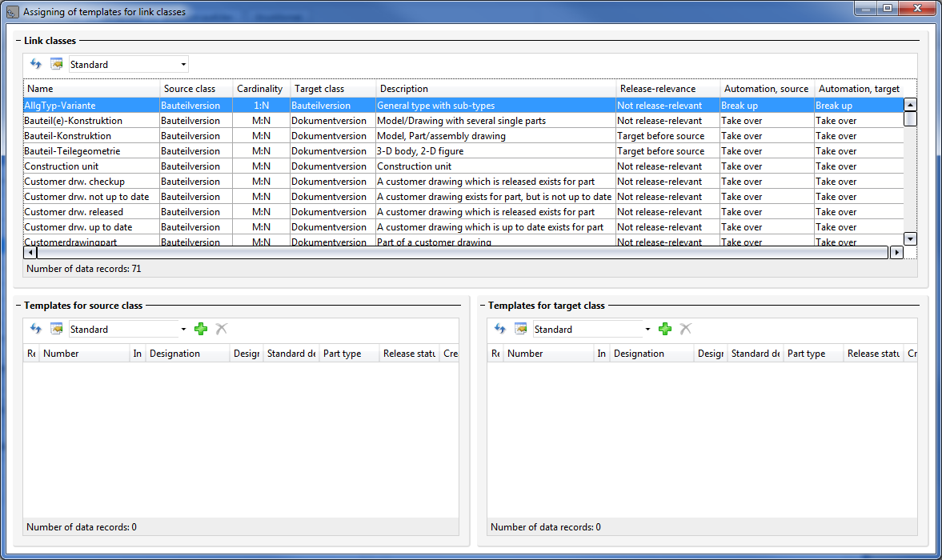Select the Bauteil-Konstruktion row

coord(68,136)
